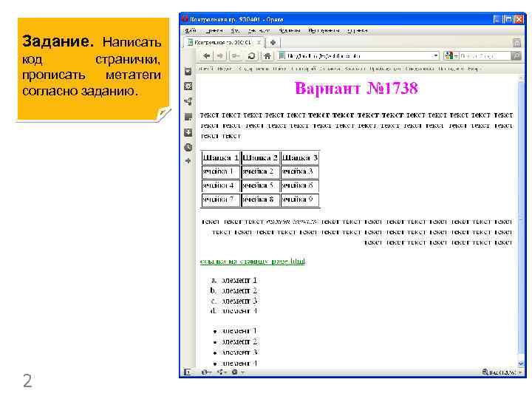Screen dimensions: 532x399
Task: Click the page icon in the address bar
Action: (282, 55)
